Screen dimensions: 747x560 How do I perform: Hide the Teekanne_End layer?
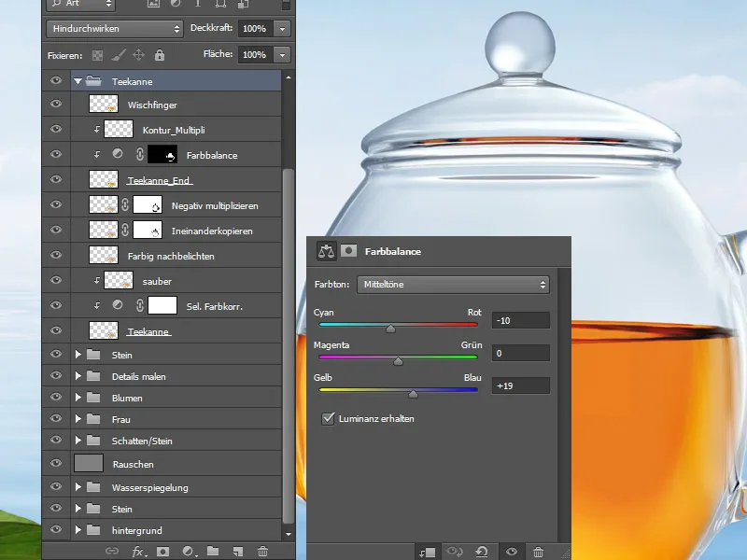[x=56, y=179]
